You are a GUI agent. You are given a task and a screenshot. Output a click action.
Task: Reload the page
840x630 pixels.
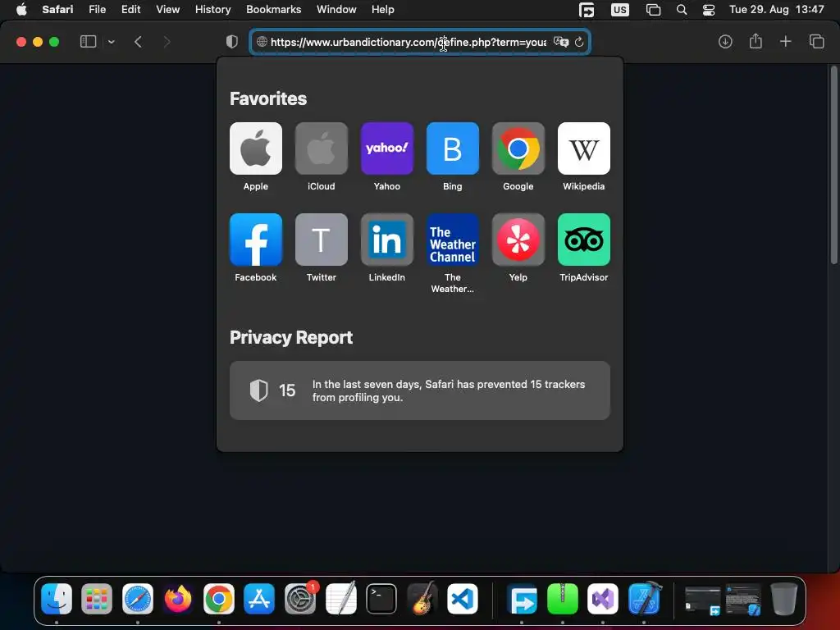click(579, 42)
